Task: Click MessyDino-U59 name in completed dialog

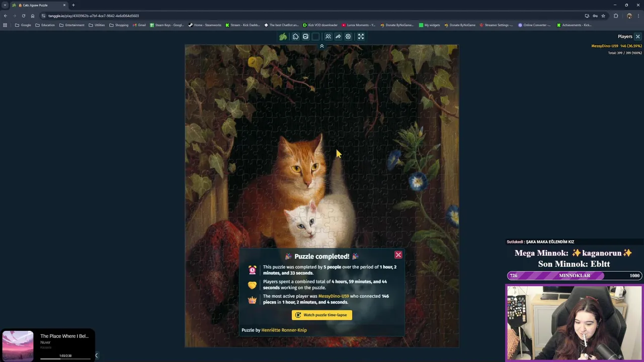Action: click(334, 296)
